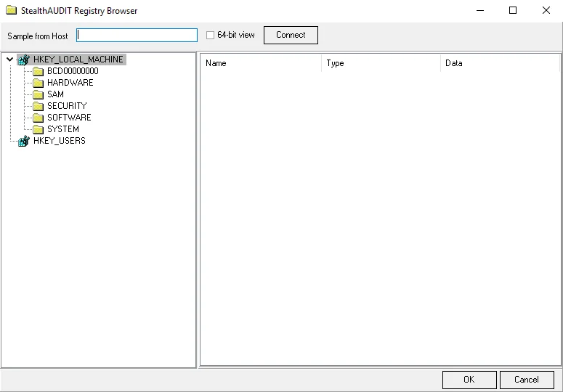This screenshot has width=563, height=392.
Task: Sort by the Type column header
Action: 381,63
